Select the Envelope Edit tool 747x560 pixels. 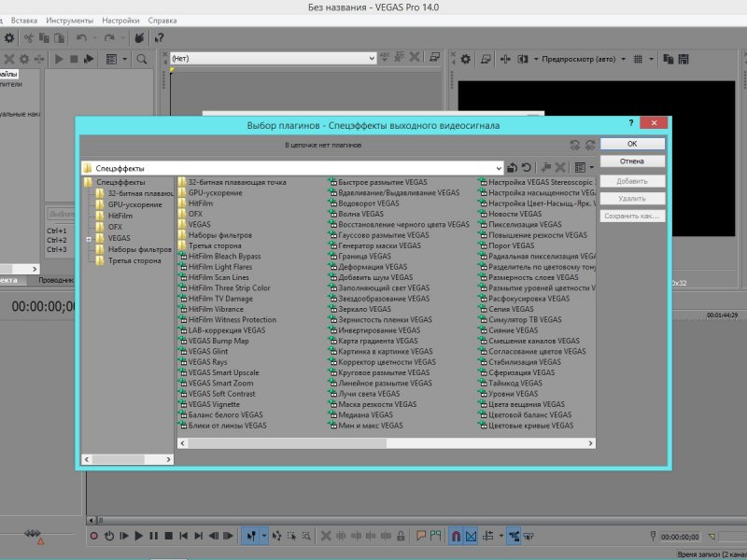276,536
